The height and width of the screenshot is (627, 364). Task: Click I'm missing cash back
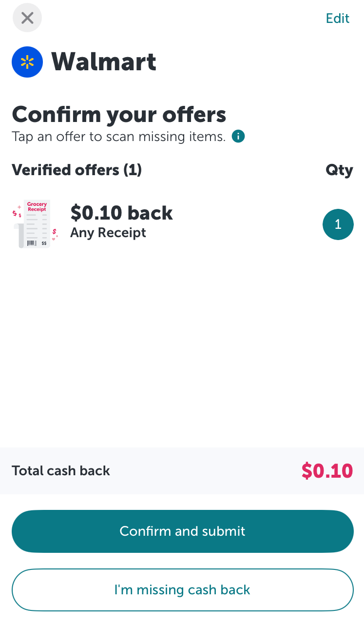pos(182,590)
